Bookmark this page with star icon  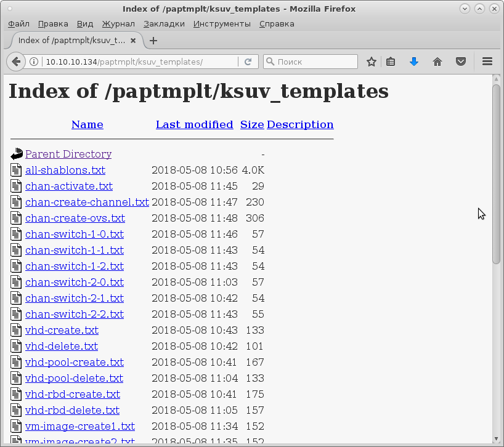pyautogui.click(x=372, y=62)
